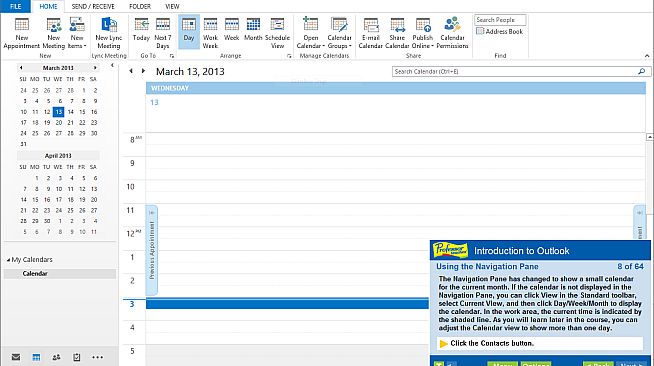Open People contacts in navigation bar
The width and height of the screenshot is (654, 366).
[x=56, y=357]
